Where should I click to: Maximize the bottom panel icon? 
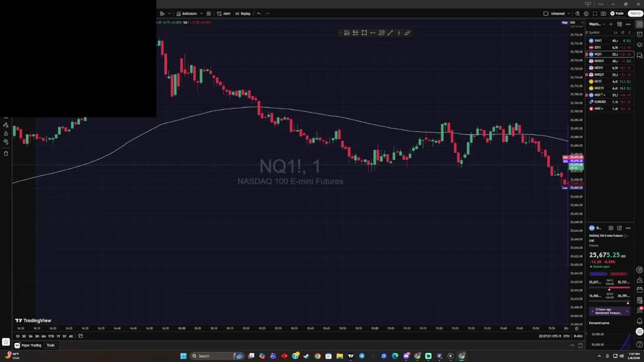coord(580,345)
